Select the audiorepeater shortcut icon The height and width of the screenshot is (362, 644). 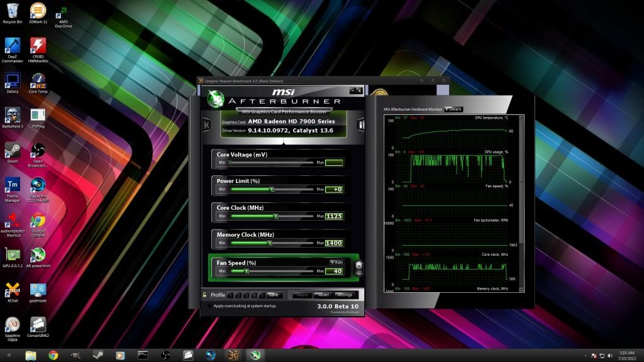pos(13,225)
